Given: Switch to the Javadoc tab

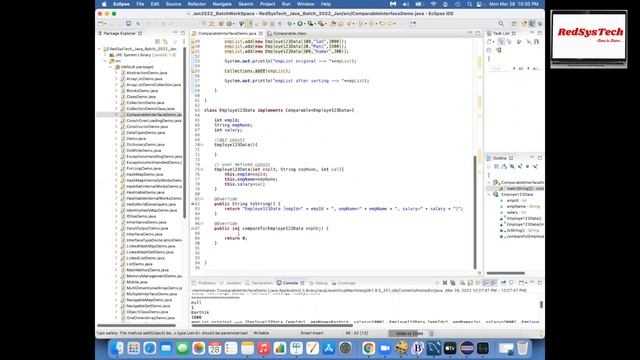Looking at the screenshot, I should point(231,283).
